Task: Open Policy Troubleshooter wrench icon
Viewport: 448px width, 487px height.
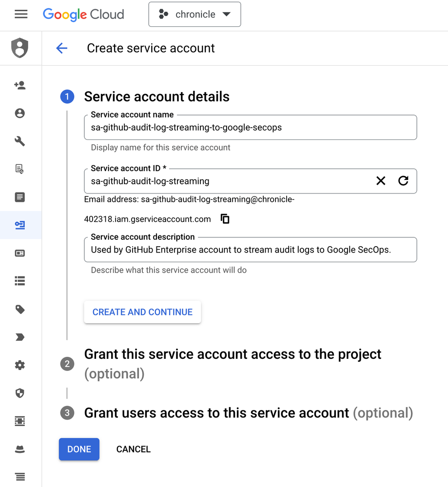Action: [20, 141]
